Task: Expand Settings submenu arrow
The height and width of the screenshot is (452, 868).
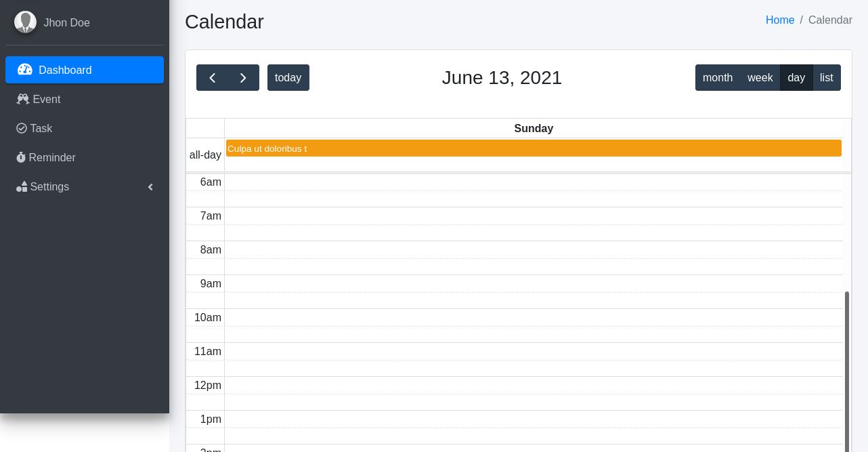Action: click(150, 187)
